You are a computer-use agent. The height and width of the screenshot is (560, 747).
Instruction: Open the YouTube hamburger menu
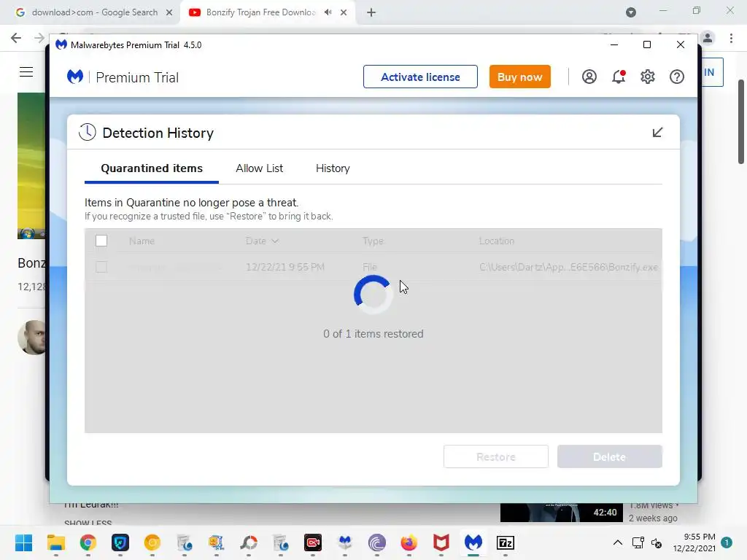click(x=26, y=72)
